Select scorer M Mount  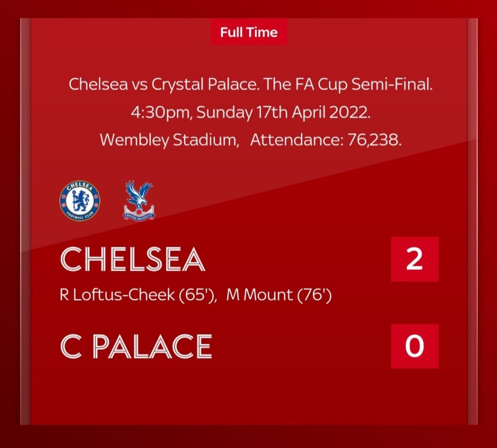tap(260, 295)
